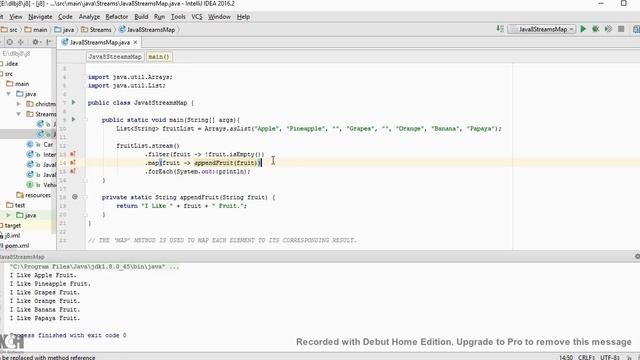Toggle the fold marker on the appendFruit method line
This screenshot has width=640, height=360.
86,197
